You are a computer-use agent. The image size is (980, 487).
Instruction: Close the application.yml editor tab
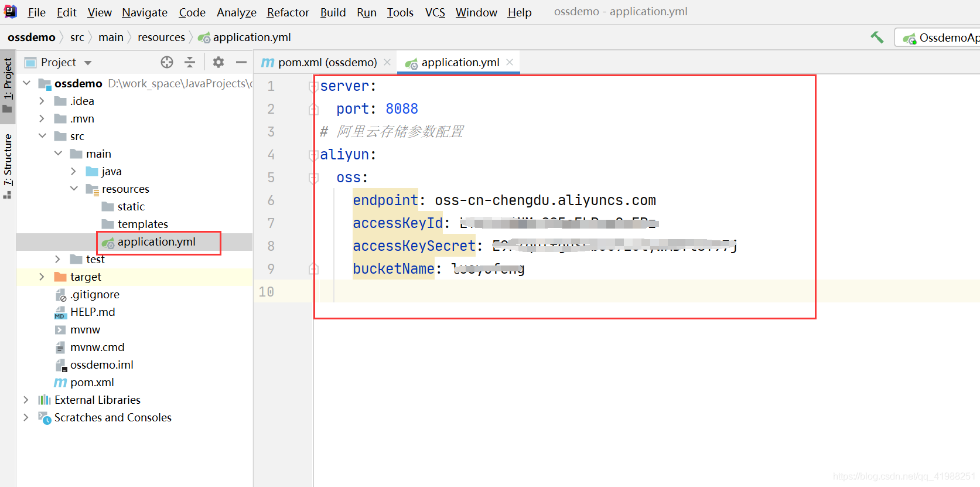[x=510, y=62]
